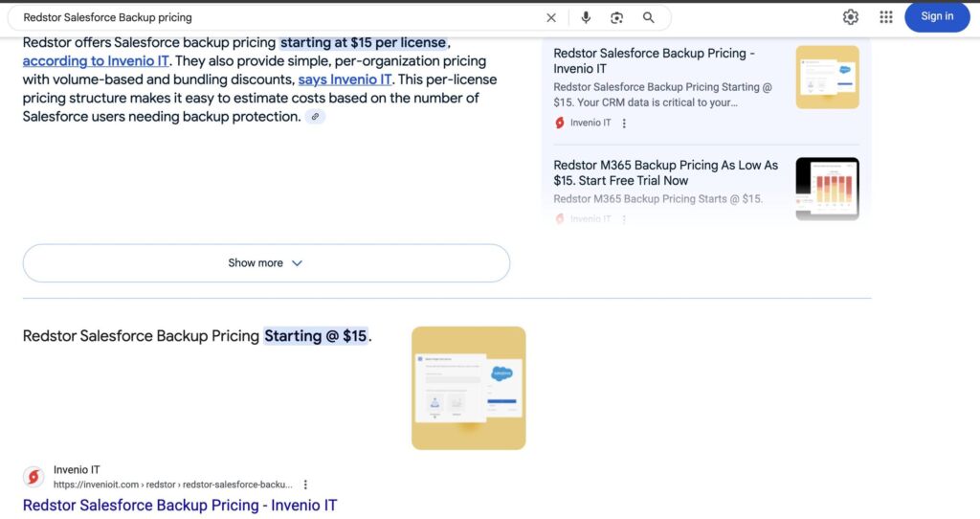Focus the search input field
This screenshot has width=980, height=519.
click(278, 17)
